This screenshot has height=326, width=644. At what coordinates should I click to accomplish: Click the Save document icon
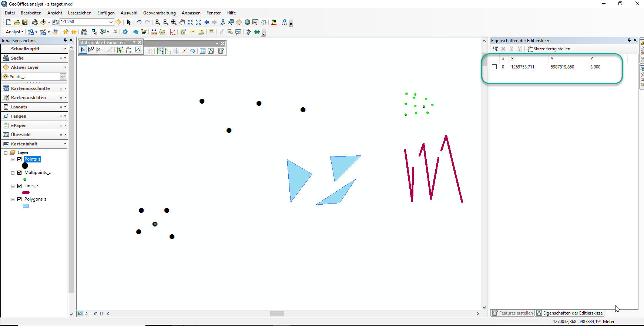[25, 22]
